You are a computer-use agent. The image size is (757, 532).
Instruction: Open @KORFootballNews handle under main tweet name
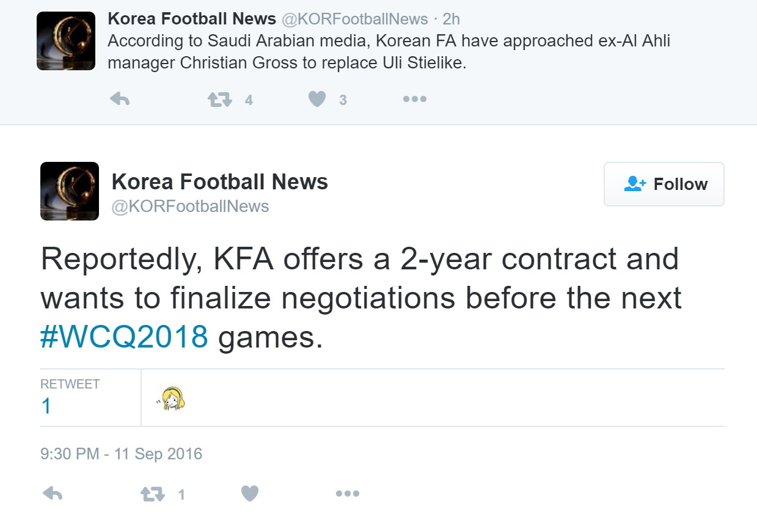(190, 206)
